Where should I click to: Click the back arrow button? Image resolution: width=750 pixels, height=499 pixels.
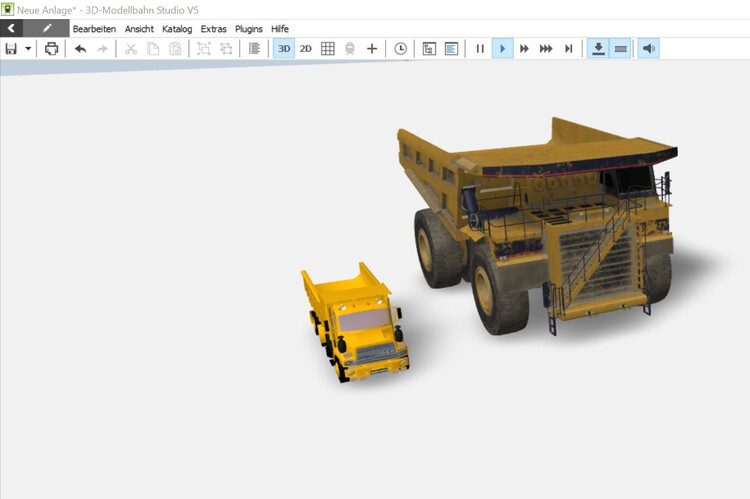click(x=11, y=29)
